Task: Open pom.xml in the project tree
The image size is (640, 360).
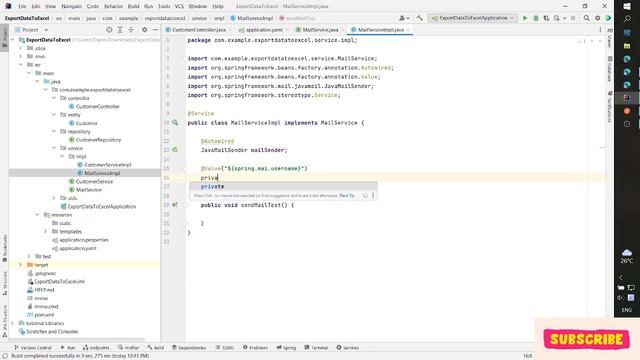Action: [44, 315]
